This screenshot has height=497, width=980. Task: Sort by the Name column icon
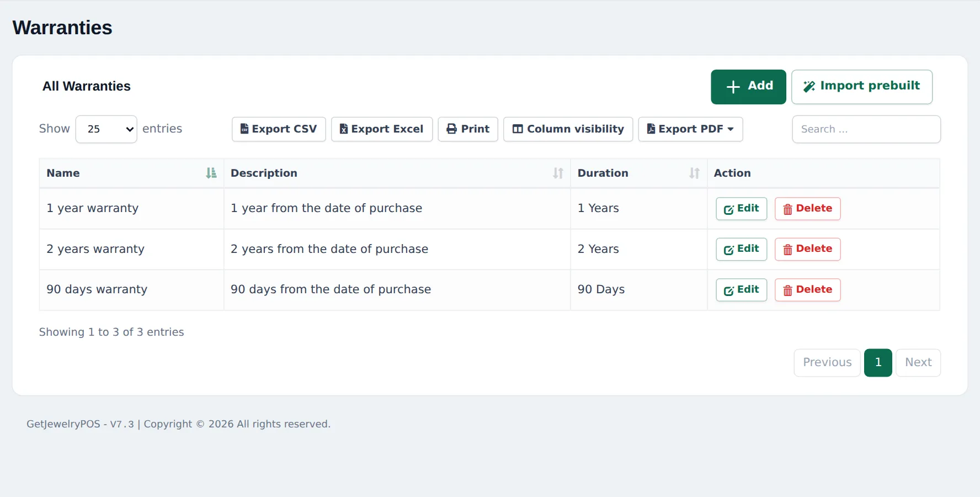point(211,173)
